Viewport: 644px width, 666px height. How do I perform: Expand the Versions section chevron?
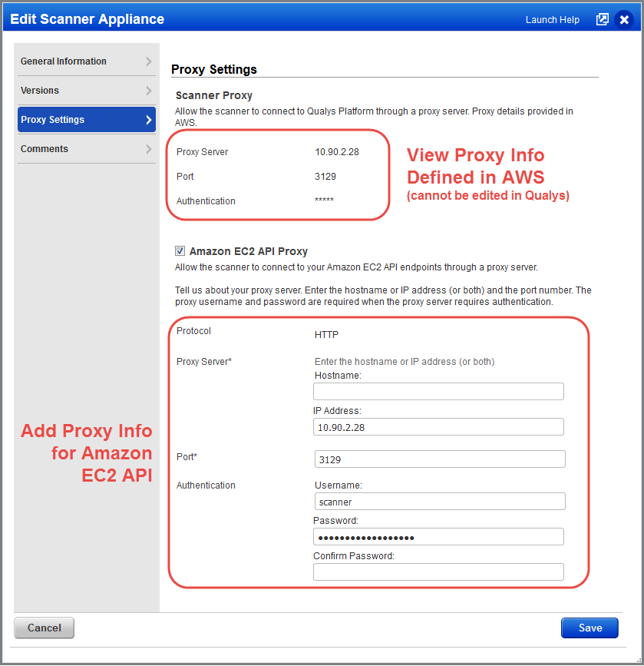coord(150,90)
